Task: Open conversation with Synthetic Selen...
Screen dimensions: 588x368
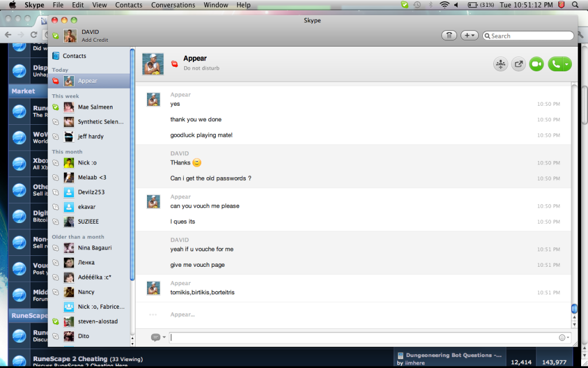Action: click(89, 122)
